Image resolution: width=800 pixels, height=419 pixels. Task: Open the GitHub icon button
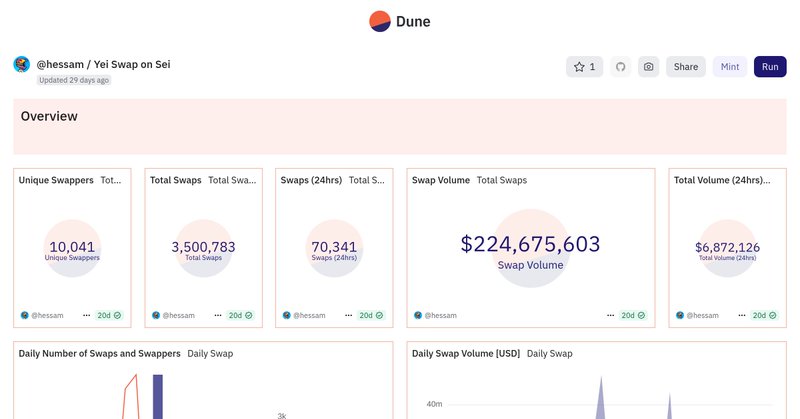click(x=620, y=67)
